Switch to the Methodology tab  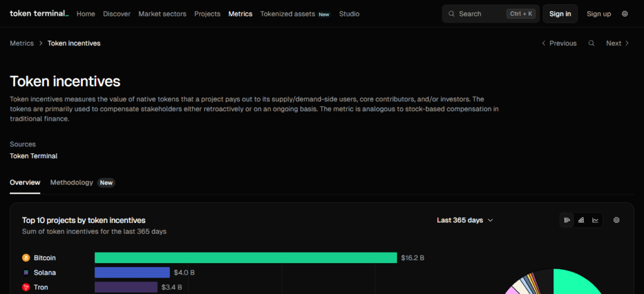pyautogui.click(x=72, y=182)
